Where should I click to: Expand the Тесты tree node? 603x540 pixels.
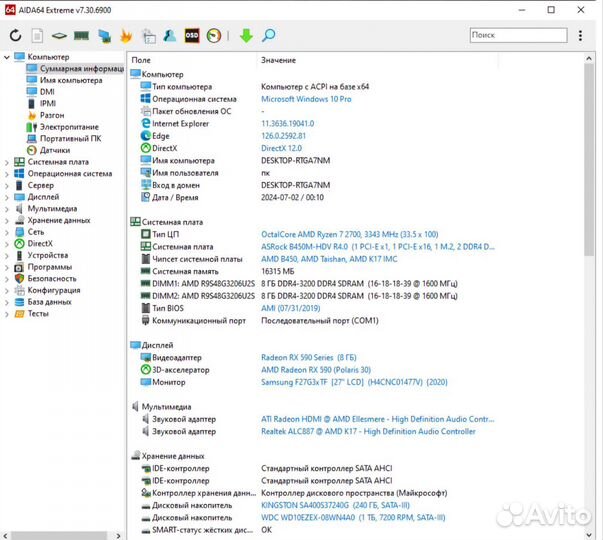[x=7, y=314]
